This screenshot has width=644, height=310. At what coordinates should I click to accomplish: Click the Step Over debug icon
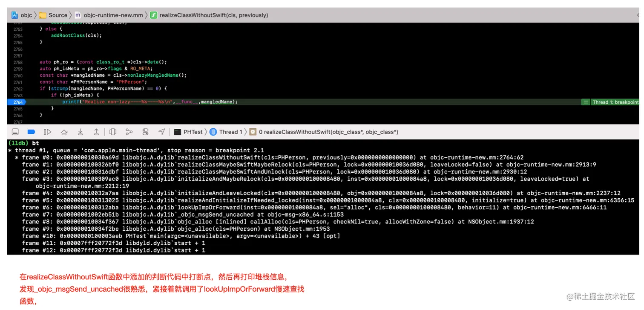(64, 132)
